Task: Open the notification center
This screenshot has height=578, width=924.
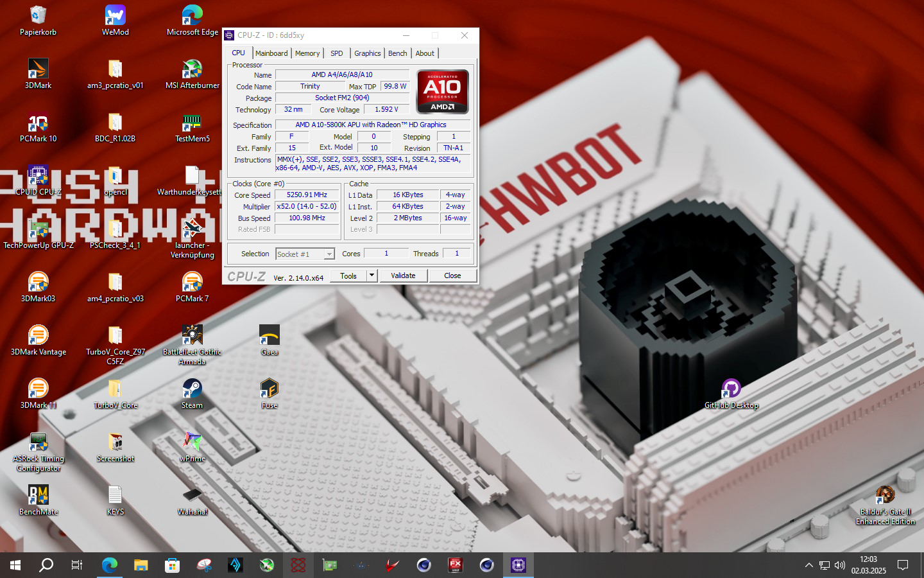Action: click(x=903, y=565)
